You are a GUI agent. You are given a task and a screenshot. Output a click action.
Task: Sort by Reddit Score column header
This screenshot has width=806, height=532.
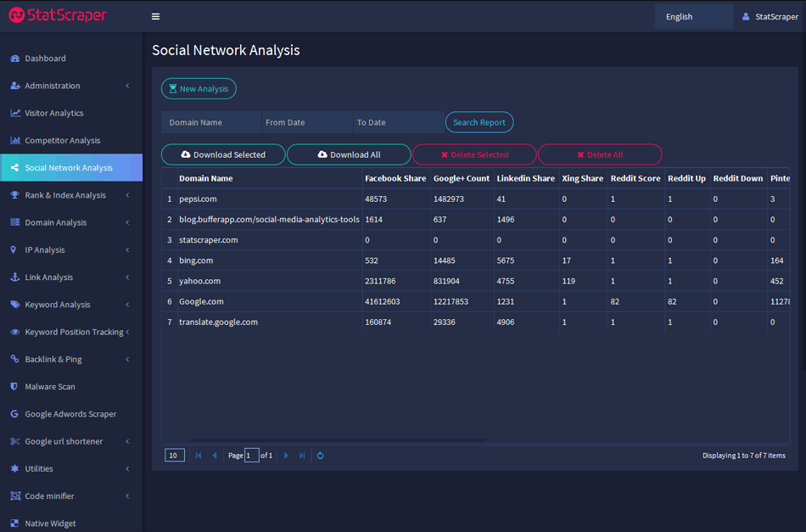point(635,178)
